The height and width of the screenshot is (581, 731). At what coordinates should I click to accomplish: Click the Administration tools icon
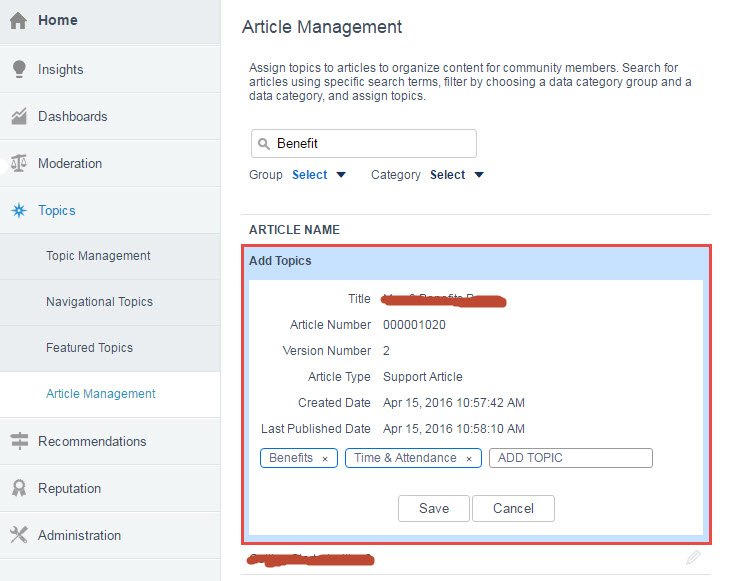coord(18,535)
